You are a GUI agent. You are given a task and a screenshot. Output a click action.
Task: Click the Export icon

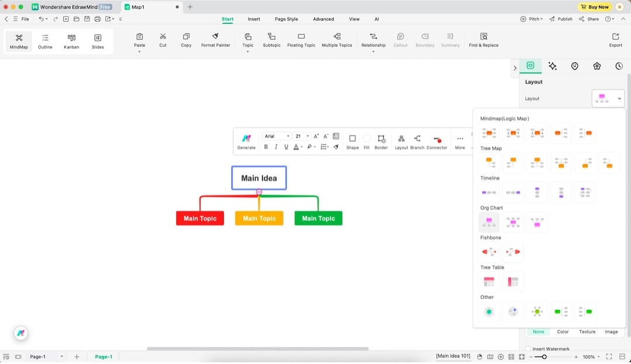click(x=615, y=40)
